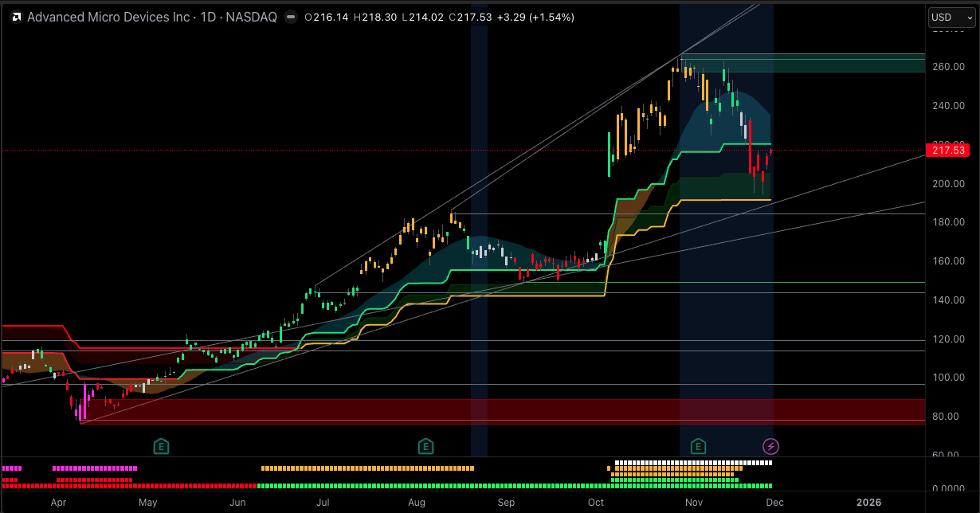This screenshot has height=513, width=980.
Task: Click the 1D interval label in the legend
Action: click(209, 17)
